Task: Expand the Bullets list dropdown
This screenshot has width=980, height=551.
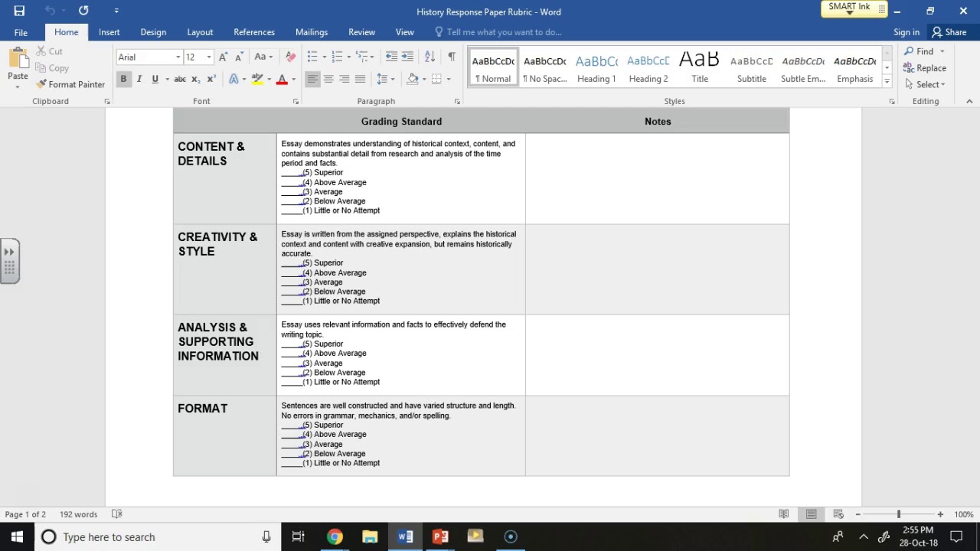Action: pyautogui.click(x=325, y=57)
